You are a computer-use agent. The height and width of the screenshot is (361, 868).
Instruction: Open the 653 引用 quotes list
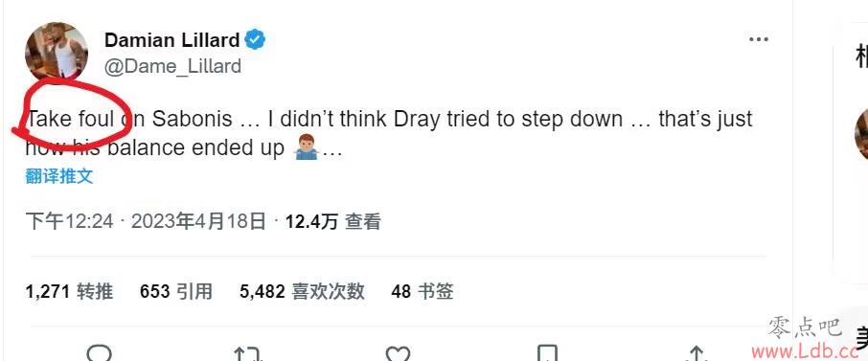click(176, 291)
